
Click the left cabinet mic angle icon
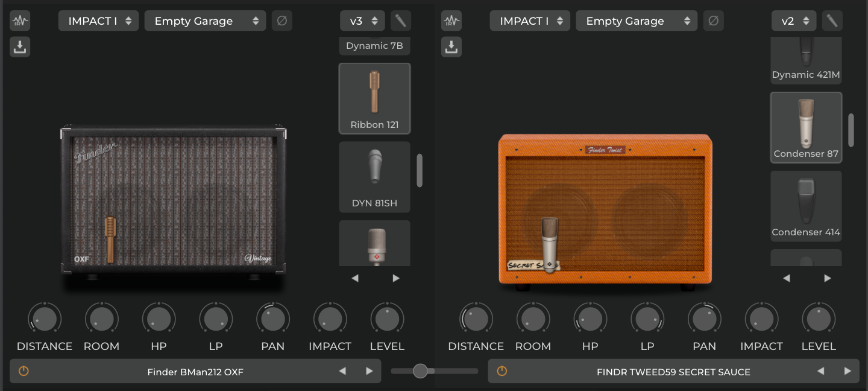(401, 21)
